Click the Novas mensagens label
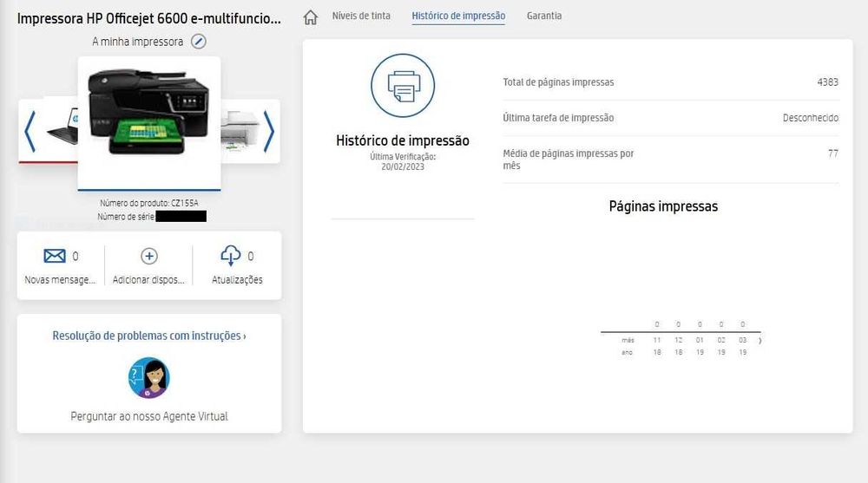The width and height of the screenshot is (868, 483). (x=60, y=280)
